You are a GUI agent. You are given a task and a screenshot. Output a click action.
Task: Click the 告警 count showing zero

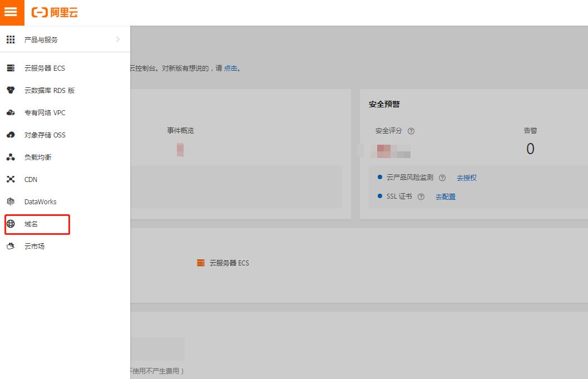tap(530, 149)
